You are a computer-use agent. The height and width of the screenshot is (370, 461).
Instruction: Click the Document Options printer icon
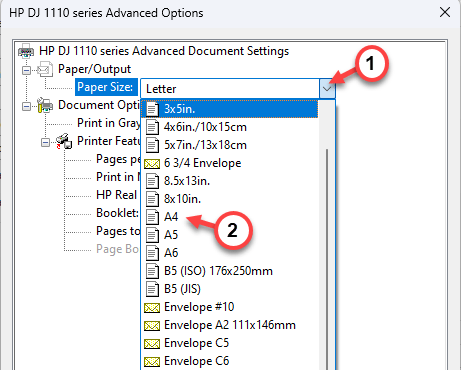point(45,105)
